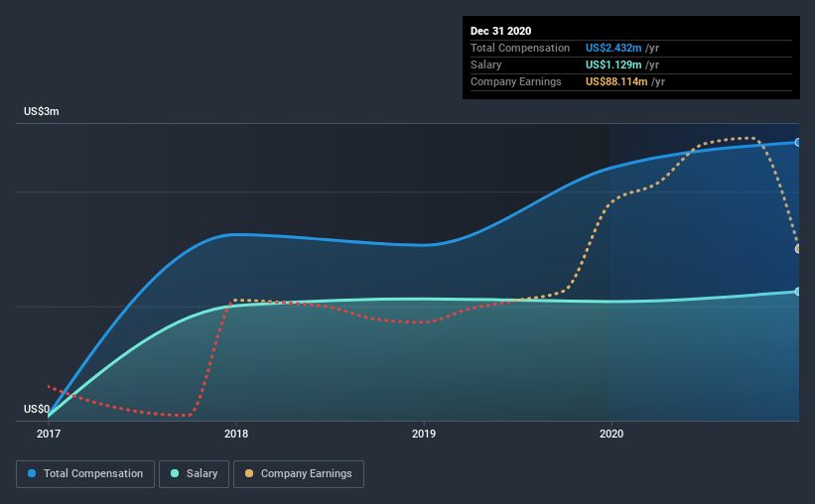Click the US$1.129m salary value
This screenshot has width=815, height=504.
(613, 64)
